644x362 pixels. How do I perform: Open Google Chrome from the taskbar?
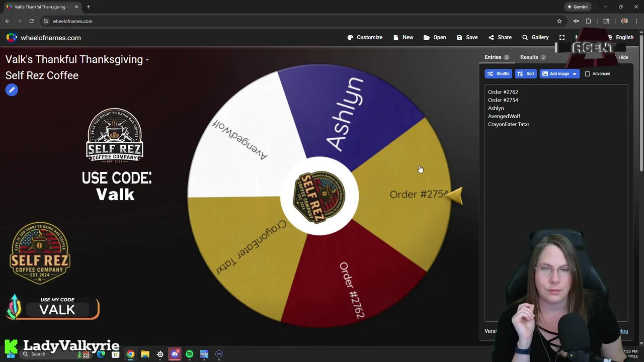tap(130, 354)
